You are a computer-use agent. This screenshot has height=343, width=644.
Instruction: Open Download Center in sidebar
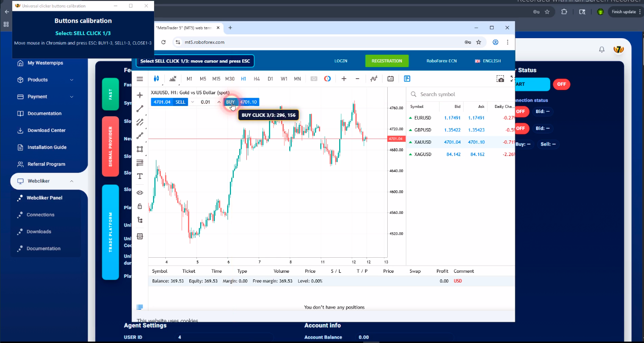point(47,131)
